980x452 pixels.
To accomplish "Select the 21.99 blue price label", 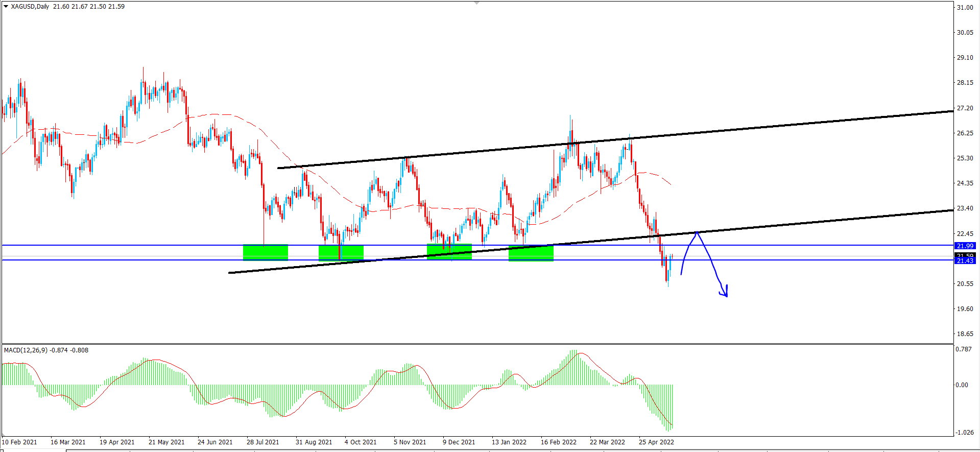I will pos(965,246).
